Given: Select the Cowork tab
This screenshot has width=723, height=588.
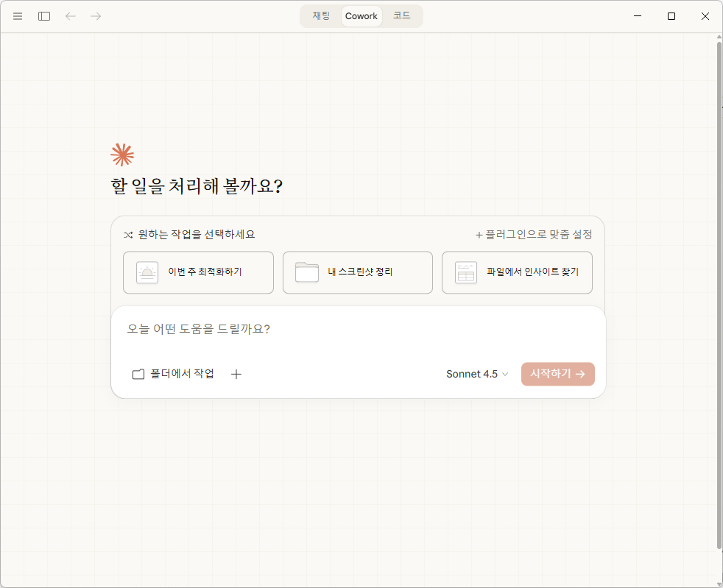Looking at the screenshot, I should pos(361,16).
